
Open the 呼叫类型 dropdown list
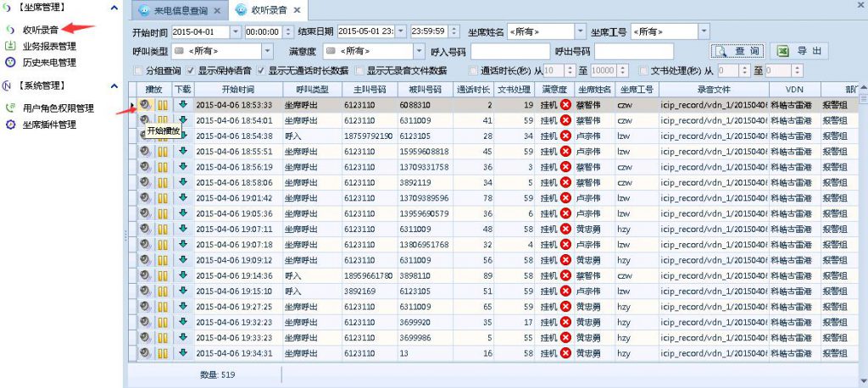pyautogui.click(x=267, y=52)
